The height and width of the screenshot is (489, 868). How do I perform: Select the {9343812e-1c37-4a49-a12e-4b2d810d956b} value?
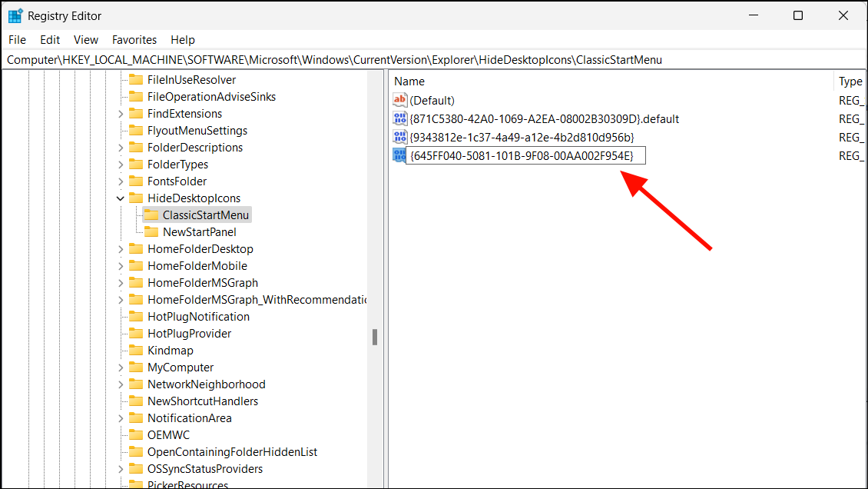(x=522, y=137)
